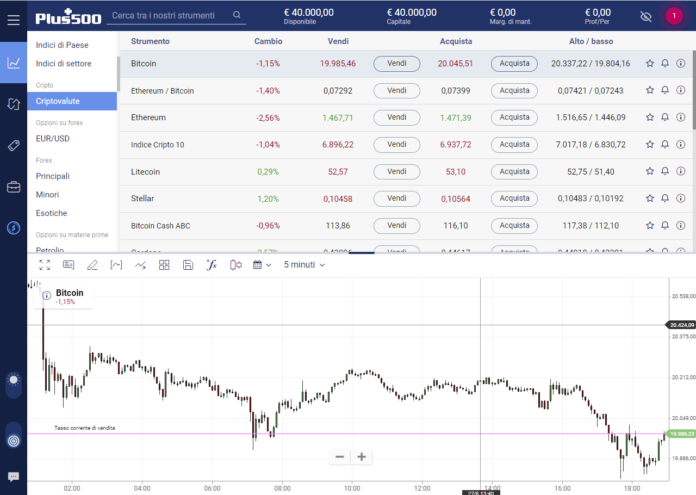
Task: Select Criptovalute category
Action: coord(72,101)
